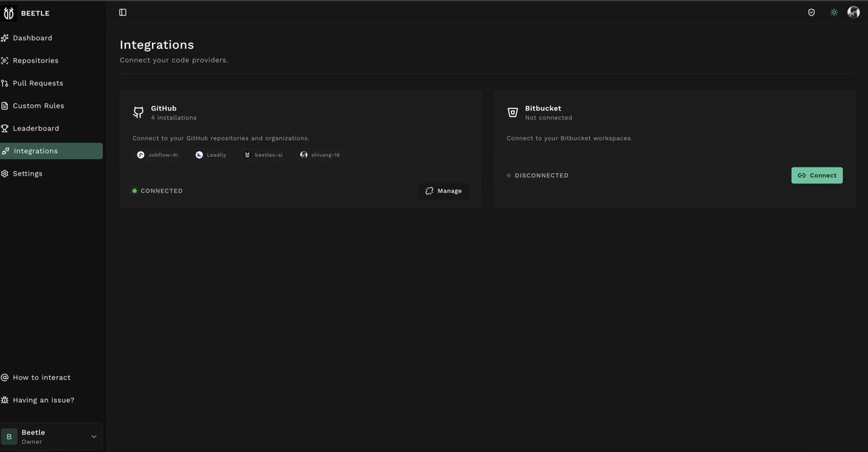Expand the Beetle workspace switcher chevron
This screenshot has height=452, width=868.
point(94,437)
